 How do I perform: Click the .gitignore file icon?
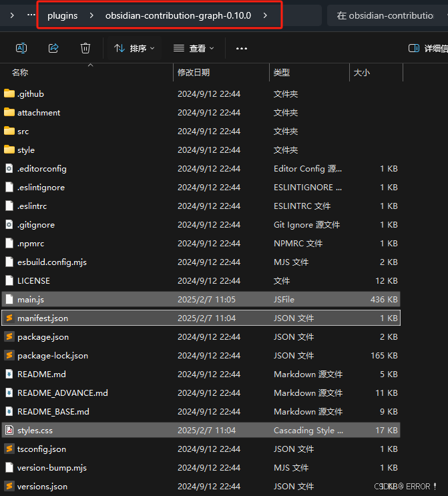click(x=9, y=224)
